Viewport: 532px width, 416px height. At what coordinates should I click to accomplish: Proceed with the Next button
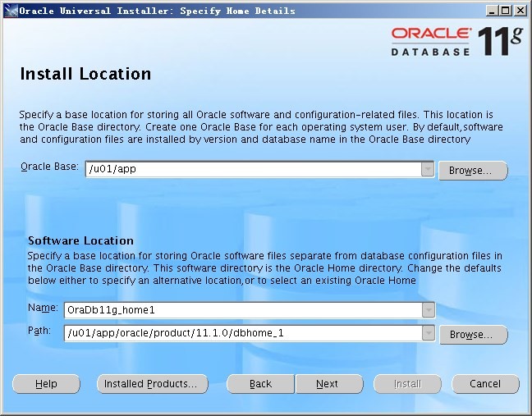pyautogui.click(x=328, y=384)
